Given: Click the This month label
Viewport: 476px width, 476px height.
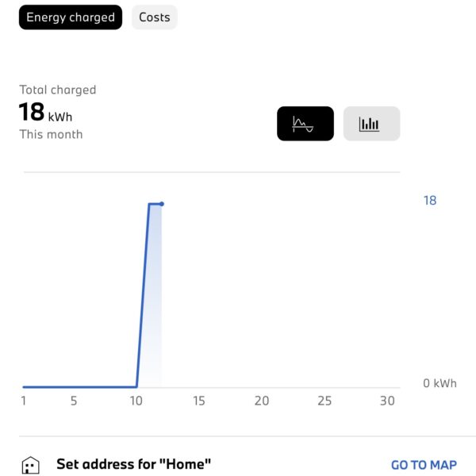Looking at the screenshot, I should click(51, 135).
